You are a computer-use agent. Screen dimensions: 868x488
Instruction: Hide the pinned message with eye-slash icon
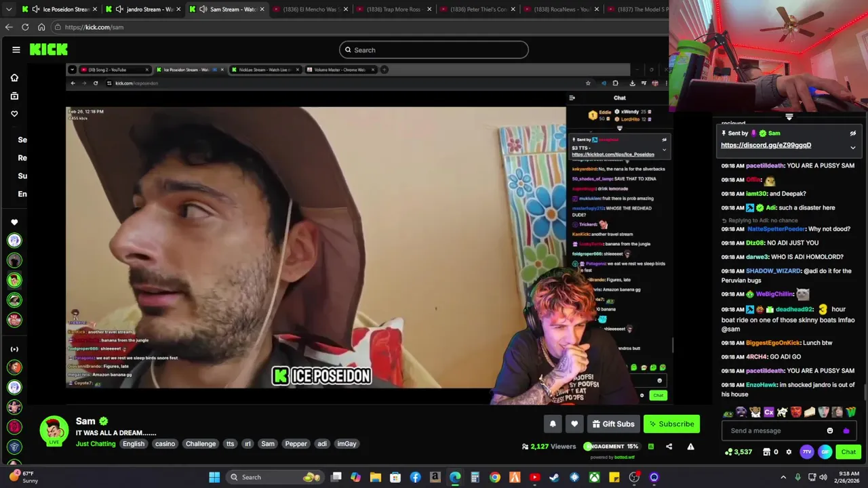[x=853, y=134]
